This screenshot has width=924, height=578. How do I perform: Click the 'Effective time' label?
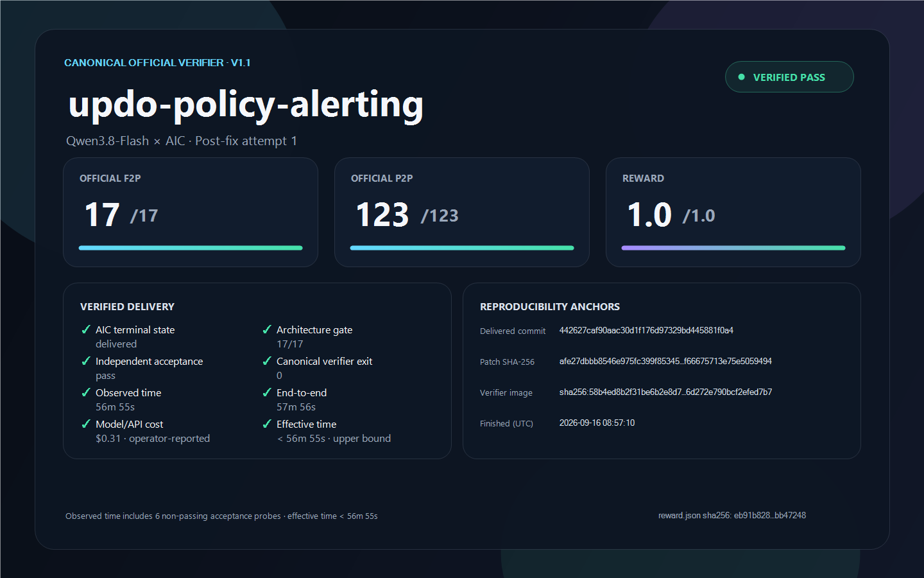[307, 424]
